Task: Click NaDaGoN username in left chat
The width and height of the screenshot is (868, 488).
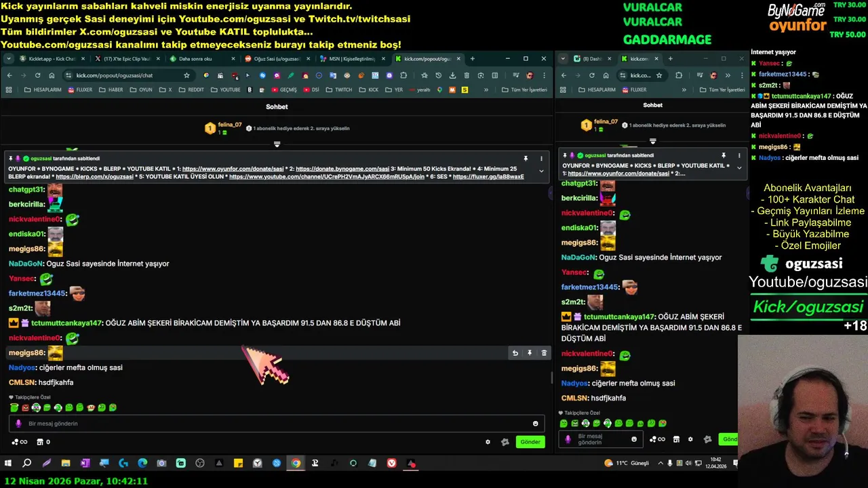Action: coord(26,264)
